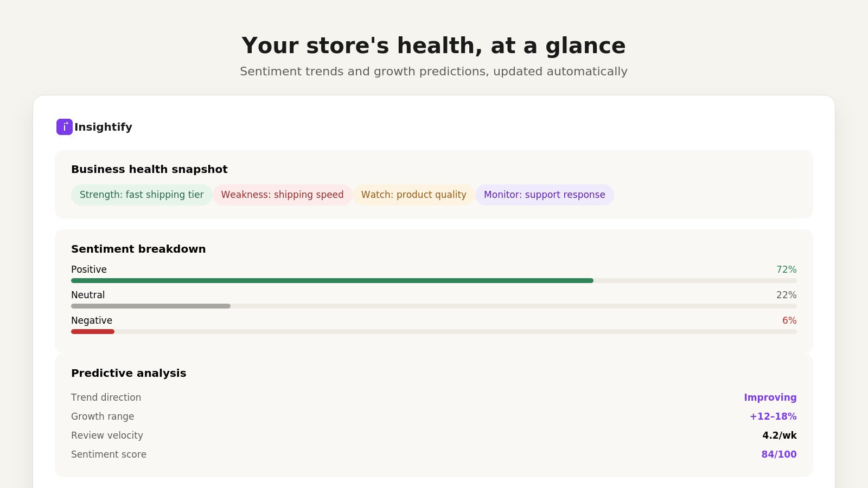Click the +12–18% growth range value

(773, 416)
